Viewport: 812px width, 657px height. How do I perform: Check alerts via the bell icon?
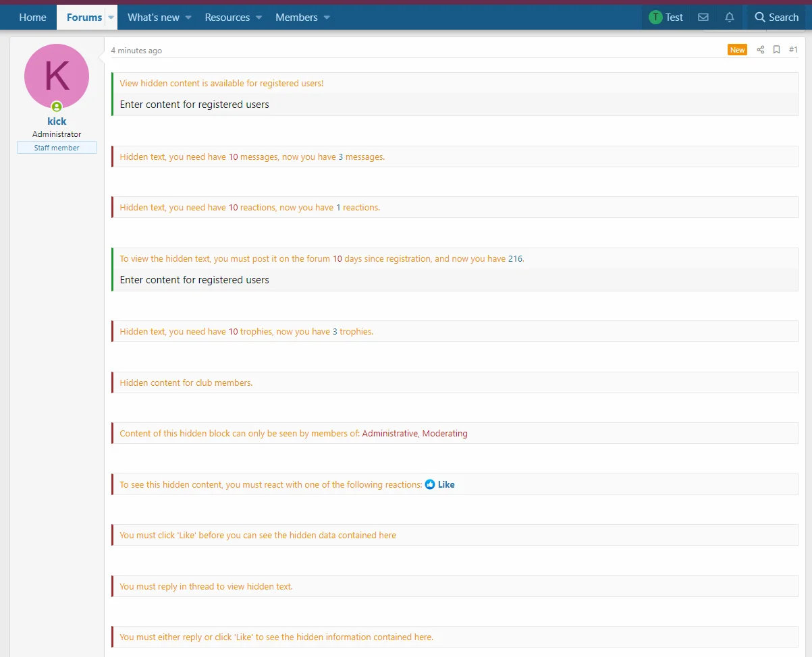[x=729, y=17]
